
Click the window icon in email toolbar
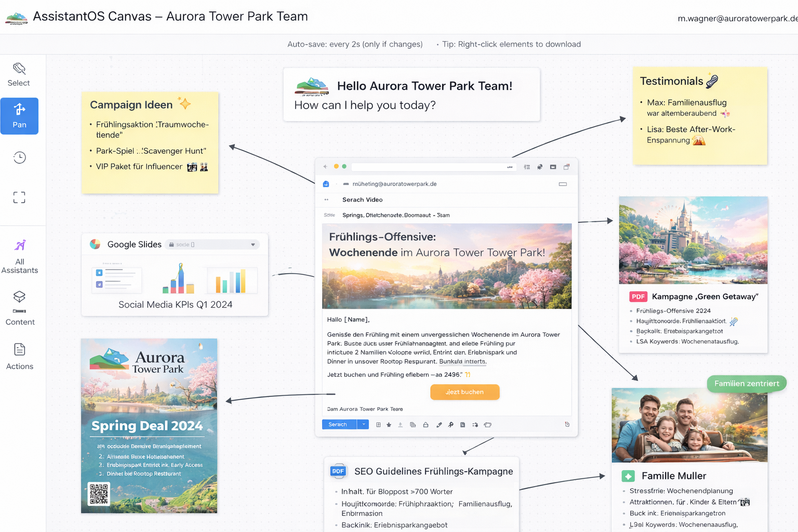(x=553, y=167)
